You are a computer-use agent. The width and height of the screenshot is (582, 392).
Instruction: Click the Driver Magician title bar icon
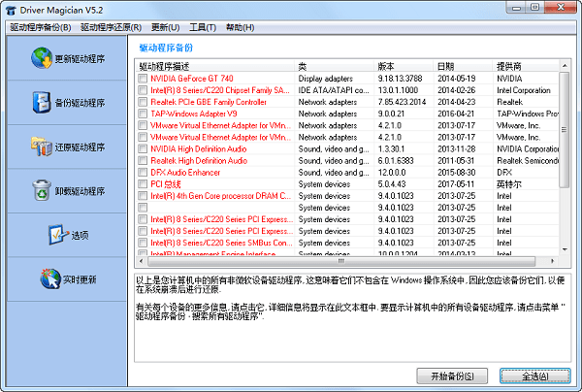pos(10,8)
